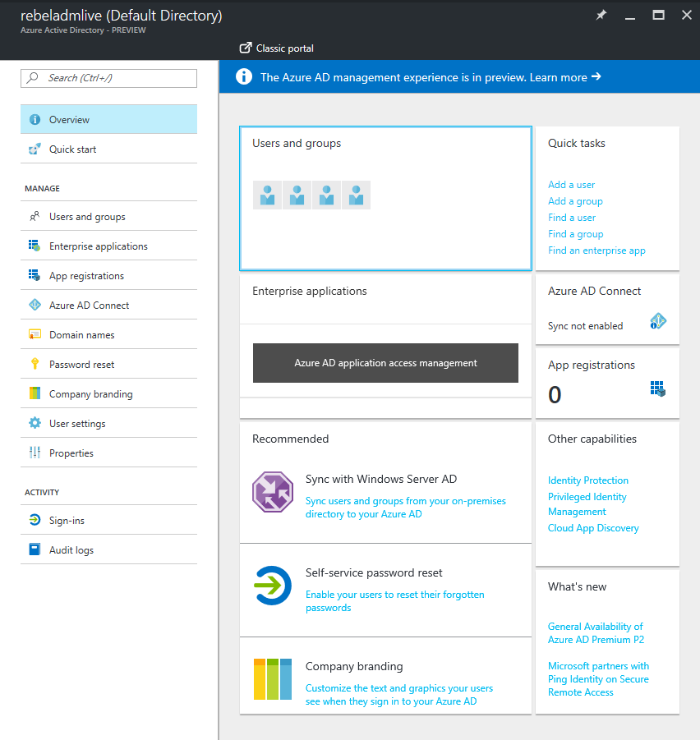
Task: Open Sign-ins under Activity
Action: [108, 520]
